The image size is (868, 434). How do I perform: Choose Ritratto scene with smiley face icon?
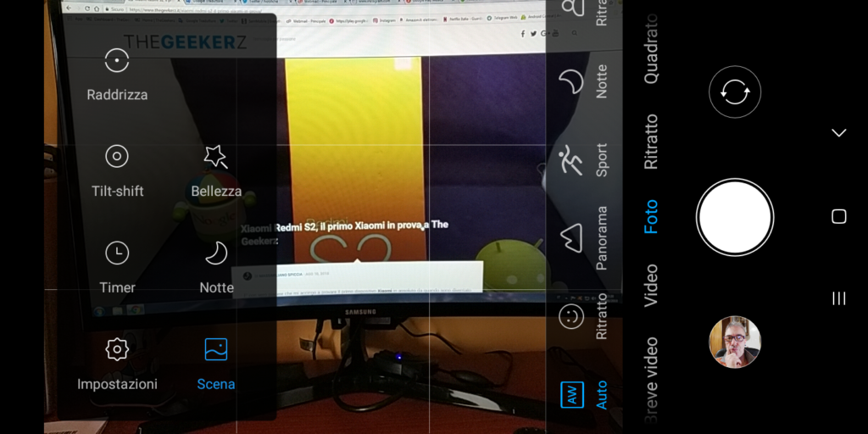(583, 316)
